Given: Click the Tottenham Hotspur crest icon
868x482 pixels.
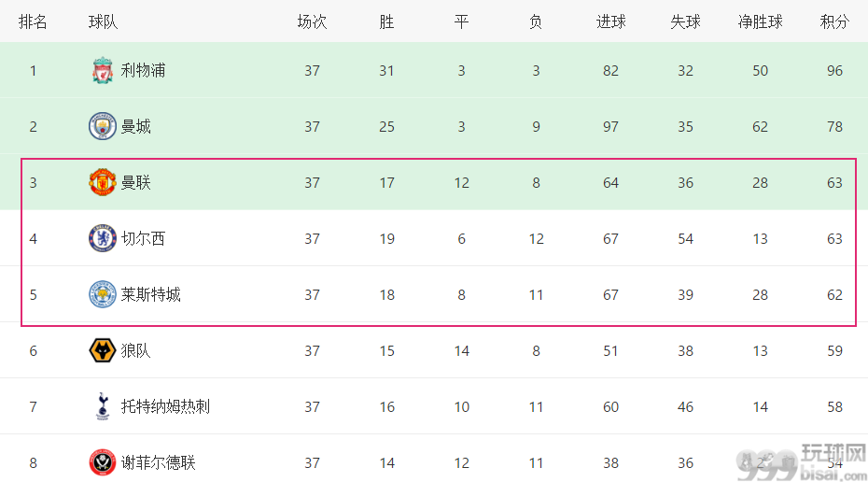Looking at the screenshot, I should click(103, 406).
